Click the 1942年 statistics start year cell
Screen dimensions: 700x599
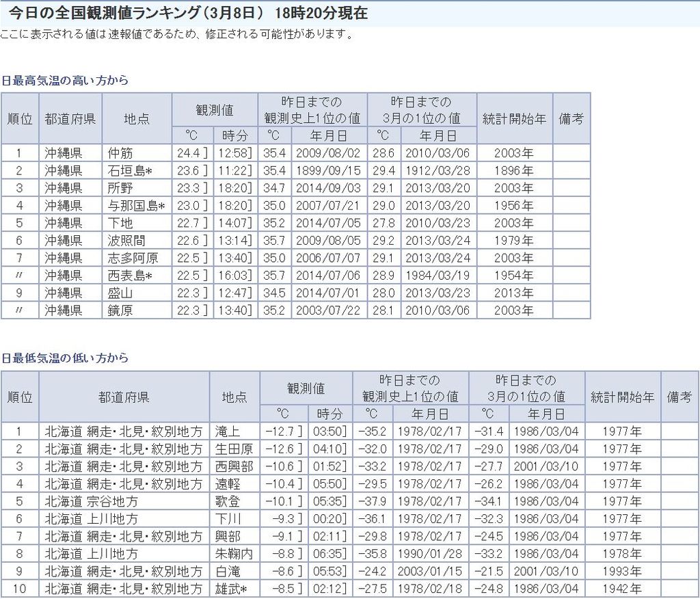622,589
